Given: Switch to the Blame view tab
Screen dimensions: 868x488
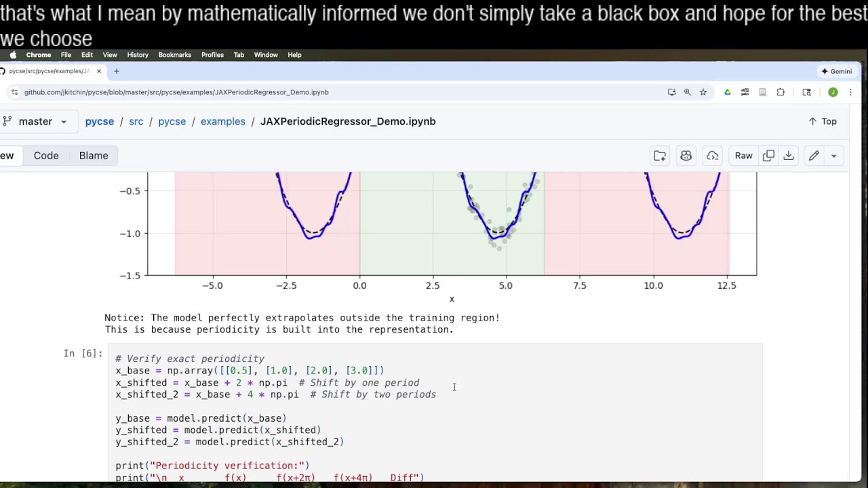Looking at the screenshot, I should coord(94,156).
